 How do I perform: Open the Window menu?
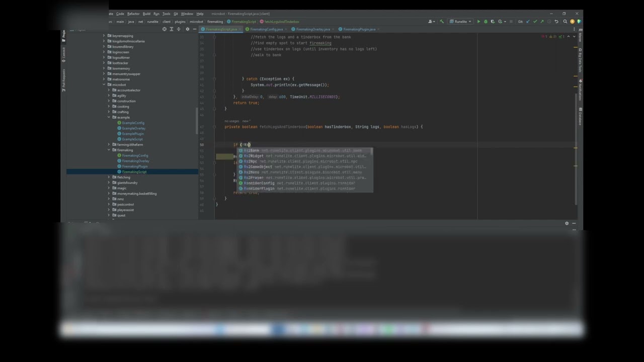click(187, 14)
